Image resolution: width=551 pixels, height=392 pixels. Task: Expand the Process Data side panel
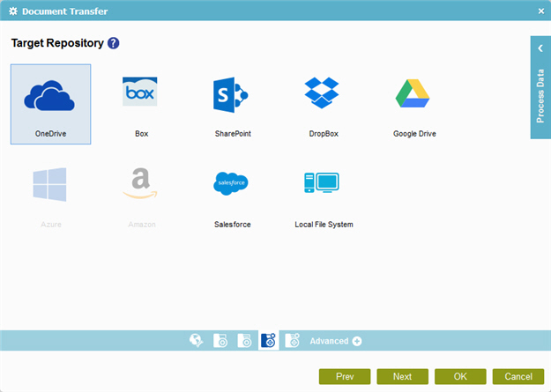pyautogui.click(x=540, y=48)
